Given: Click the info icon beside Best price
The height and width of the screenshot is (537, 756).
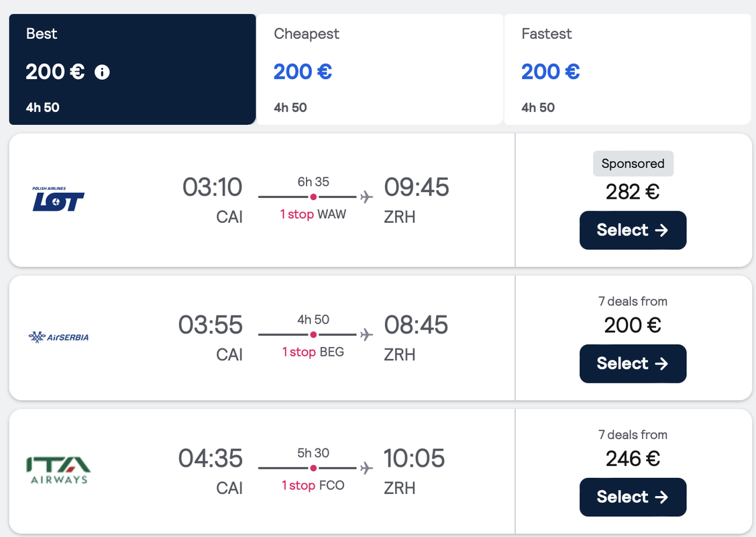Looking at the screenshot, I should (102, 72).
